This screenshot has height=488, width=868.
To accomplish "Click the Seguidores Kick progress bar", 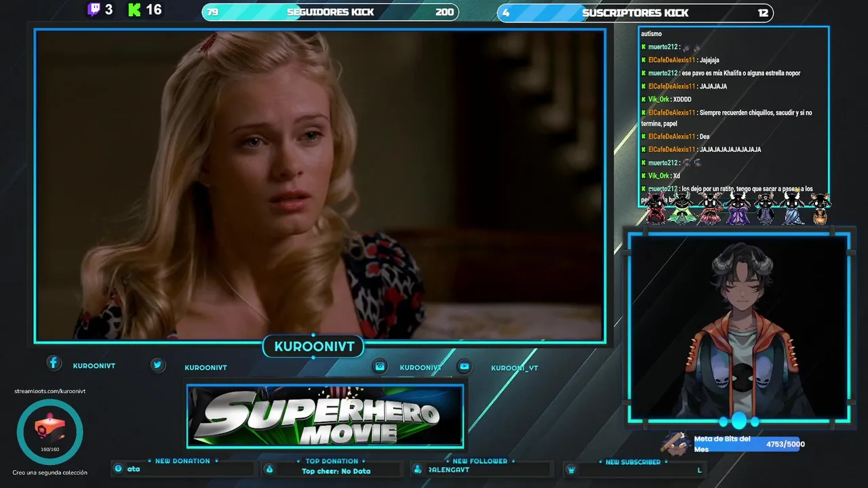I will [330, 12].
